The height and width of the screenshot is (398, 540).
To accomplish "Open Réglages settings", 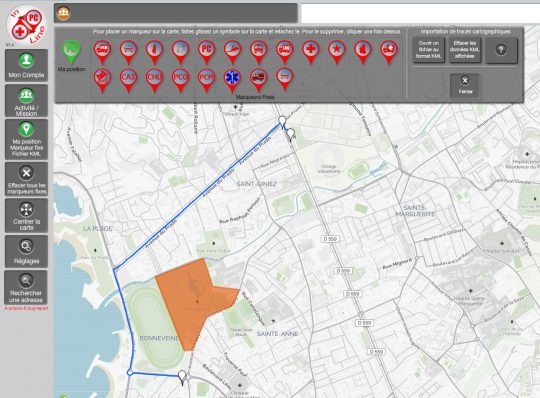I will pyautogui.click(x=26, y=251).
